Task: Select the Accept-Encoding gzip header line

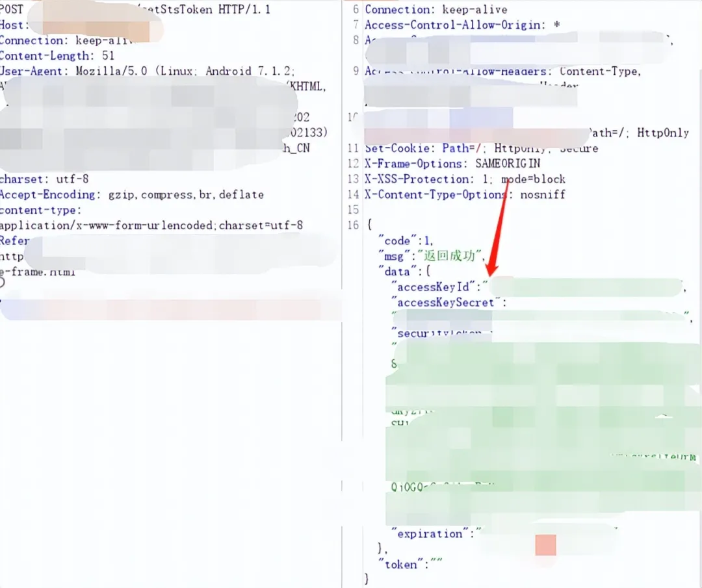Action: point(131,194)
